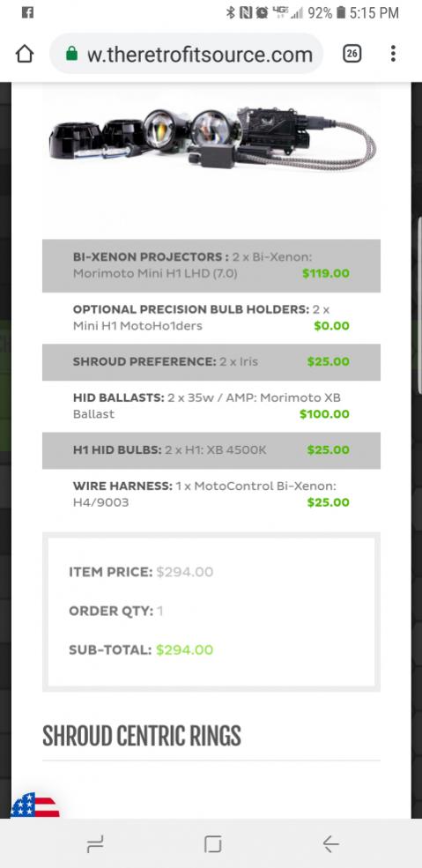Screen dimensions: 422x868
Task: Tap the Facebook notification icon in status bar
Action: 27,12
